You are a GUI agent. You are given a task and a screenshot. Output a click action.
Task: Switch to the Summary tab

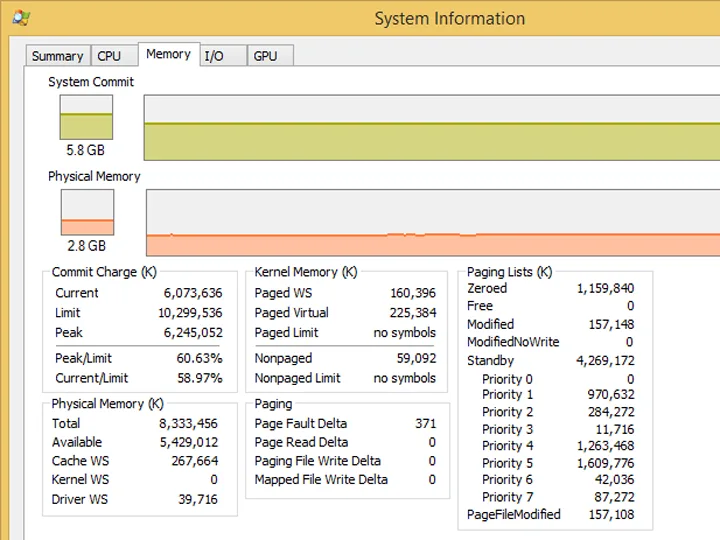click(58, 56)
